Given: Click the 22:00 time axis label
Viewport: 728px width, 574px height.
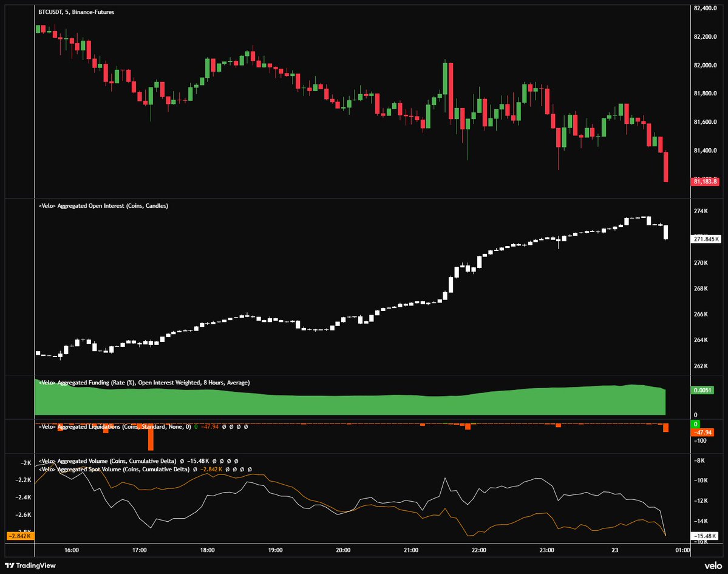Looking at the screenshot, I should 478,550.
